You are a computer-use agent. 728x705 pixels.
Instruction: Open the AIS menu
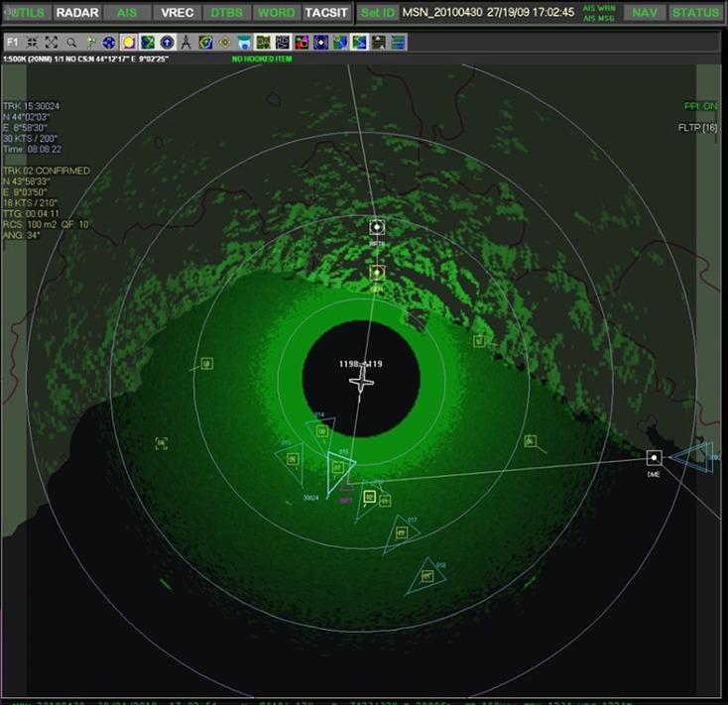pos(127,13)
